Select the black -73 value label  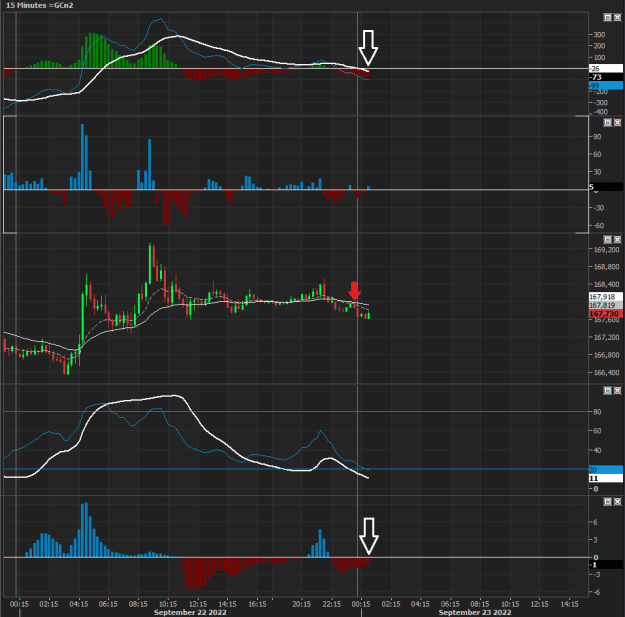605,77
